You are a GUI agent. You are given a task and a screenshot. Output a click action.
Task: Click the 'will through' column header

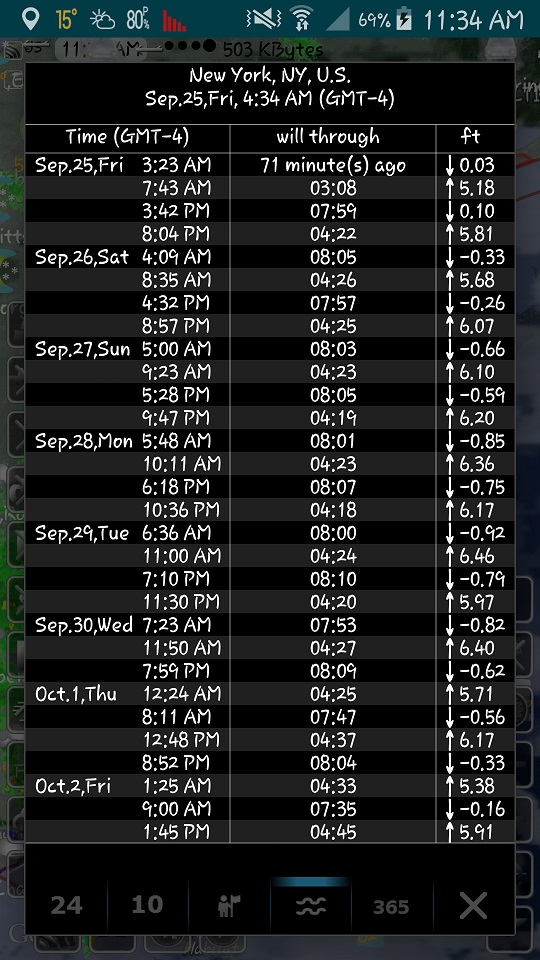(328, 137)
